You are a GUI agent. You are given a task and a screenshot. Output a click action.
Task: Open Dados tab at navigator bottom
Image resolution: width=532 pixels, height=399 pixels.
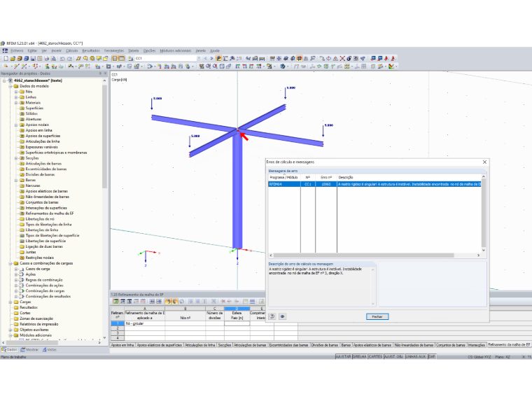point(10,349)
